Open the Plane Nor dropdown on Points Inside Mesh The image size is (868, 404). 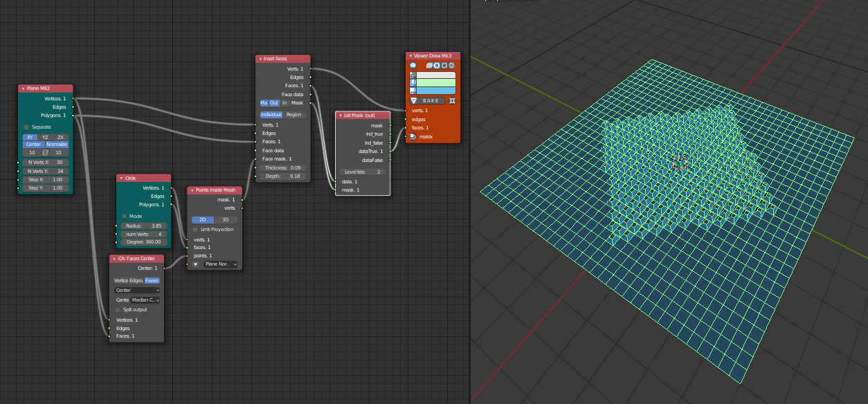(221, 264)
